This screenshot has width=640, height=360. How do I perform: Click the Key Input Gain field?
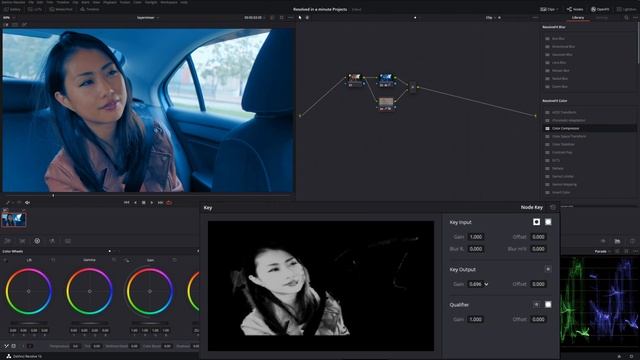pyautogui.click(x=476, y=237)
